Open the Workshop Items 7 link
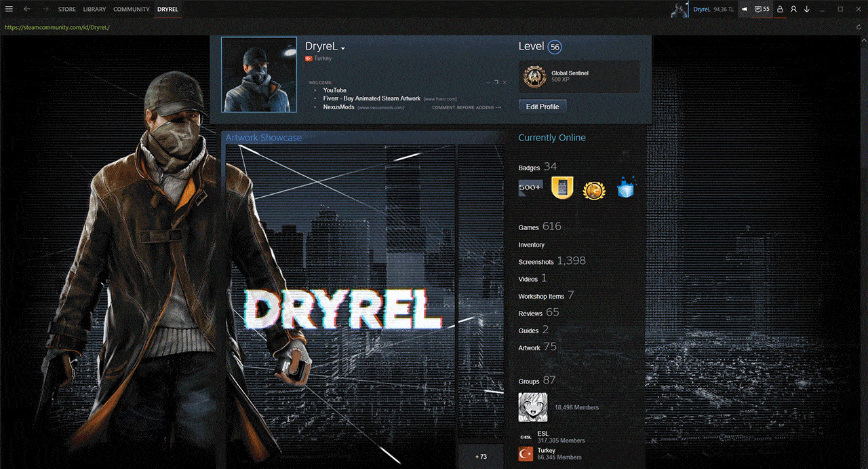 [546, 295]
